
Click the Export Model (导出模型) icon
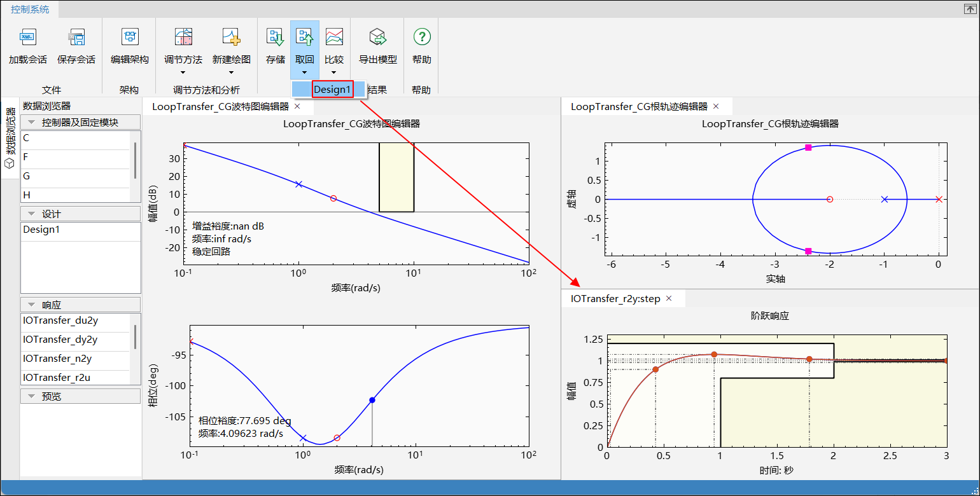[378, 38]
